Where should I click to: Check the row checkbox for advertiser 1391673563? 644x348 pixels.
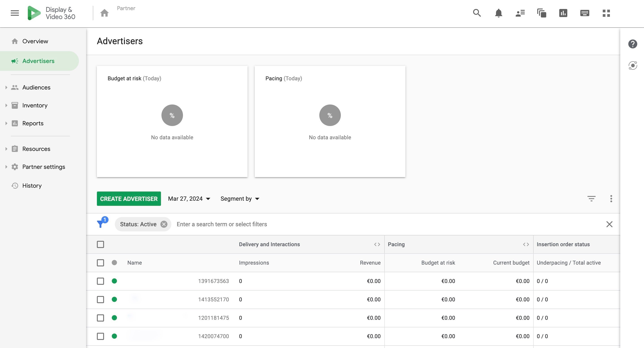click(100, 281)
